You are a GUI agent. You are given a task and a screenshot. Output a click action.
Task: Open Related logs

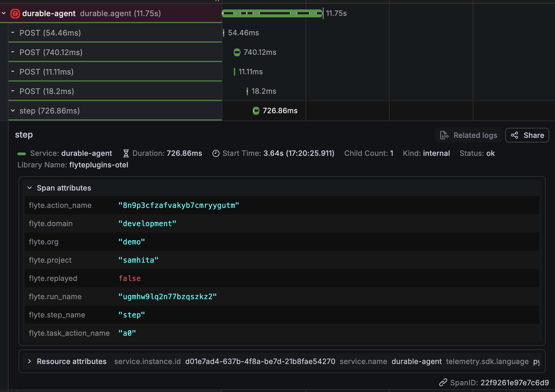(469, 135)
